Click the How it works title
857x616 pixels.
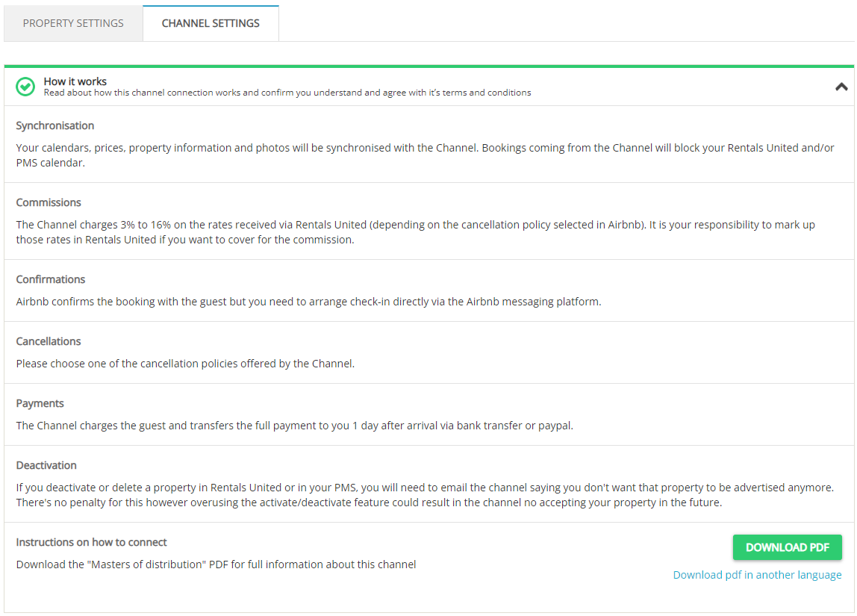pos(75,81)
